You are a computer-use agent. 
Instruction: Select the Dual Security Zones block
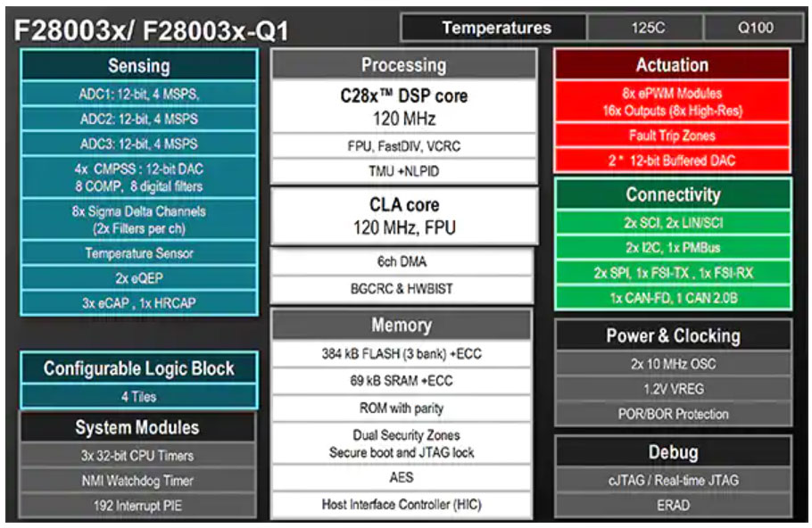(402, 443)
